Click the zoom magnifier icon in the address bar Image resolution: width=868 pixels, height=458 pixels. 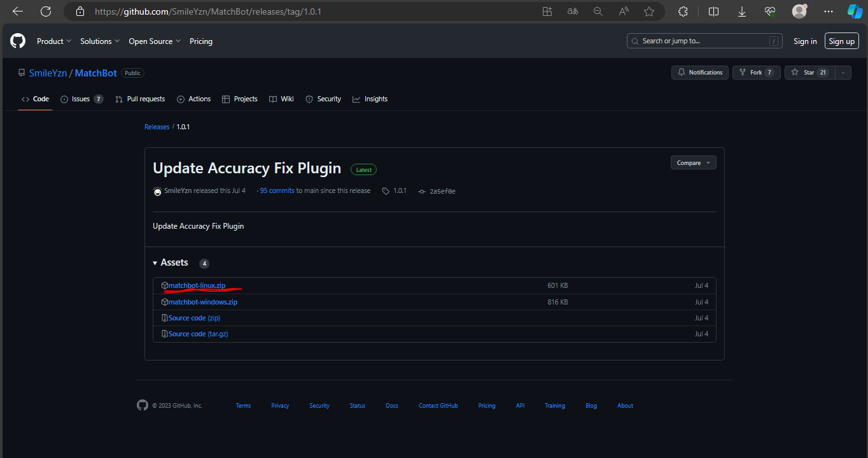coord(598,11)
